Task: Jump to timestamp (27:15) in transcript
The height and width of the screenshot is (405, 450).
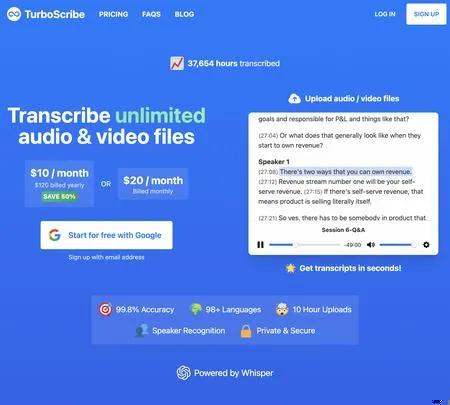Action: click(313, 192)
